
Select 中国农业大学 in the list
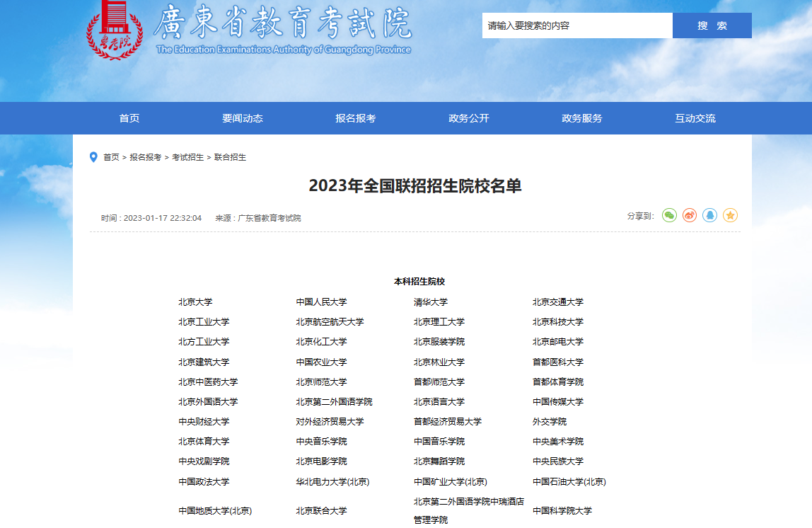point(322,362)
